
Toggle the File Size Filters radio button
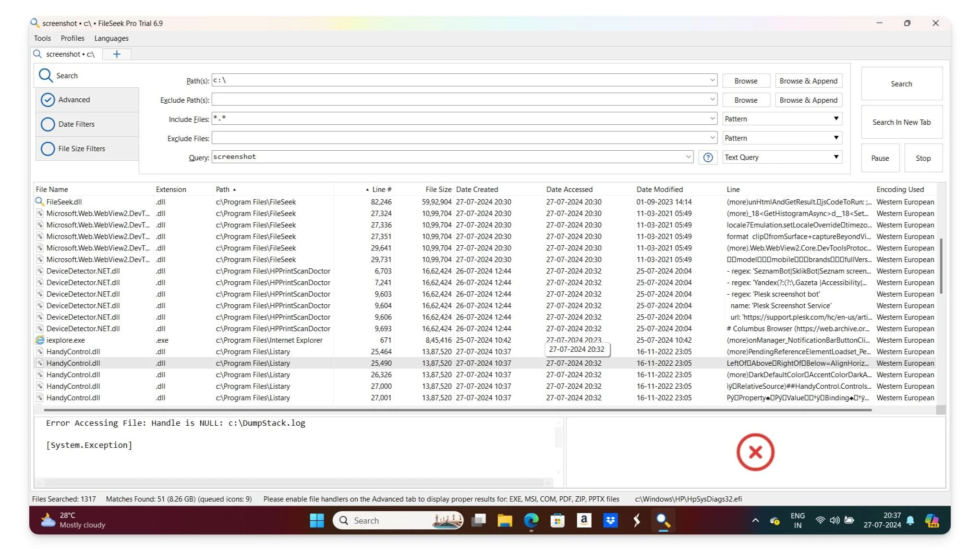point(47,148)
